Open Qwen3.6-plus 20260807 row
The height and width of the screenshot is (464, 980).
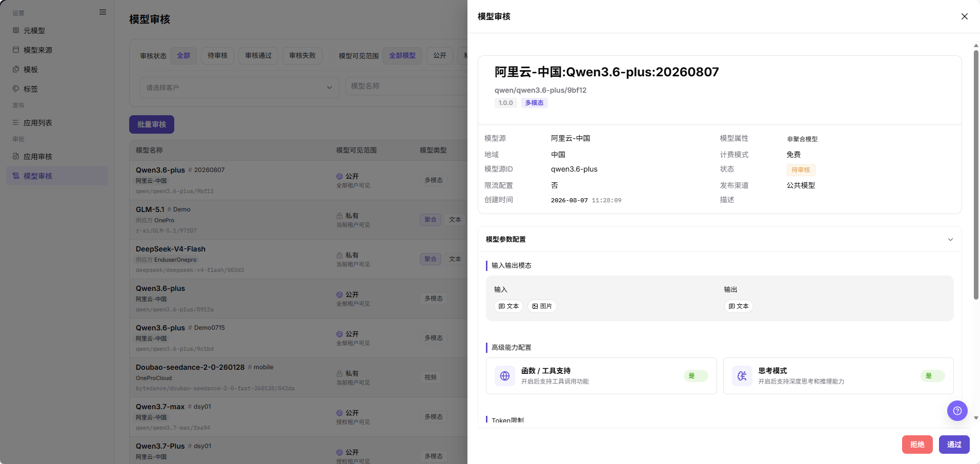tap(298, 180)
